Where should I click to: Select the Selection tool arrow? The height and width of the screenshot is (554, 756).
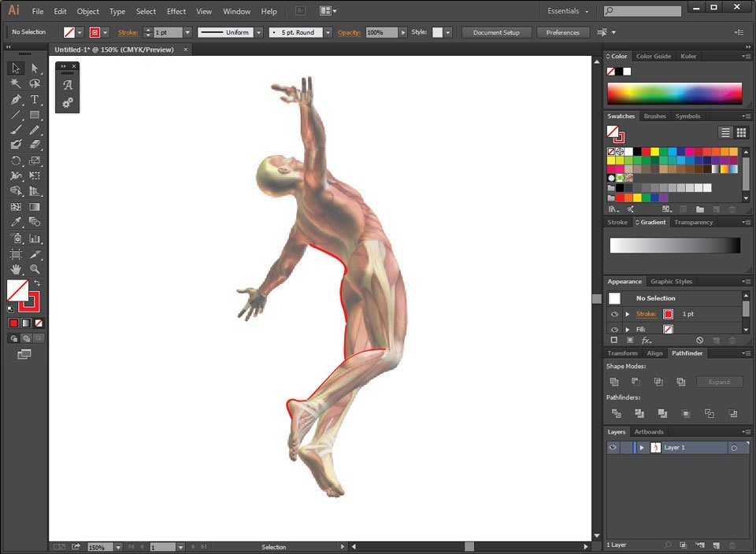(16, 68)
